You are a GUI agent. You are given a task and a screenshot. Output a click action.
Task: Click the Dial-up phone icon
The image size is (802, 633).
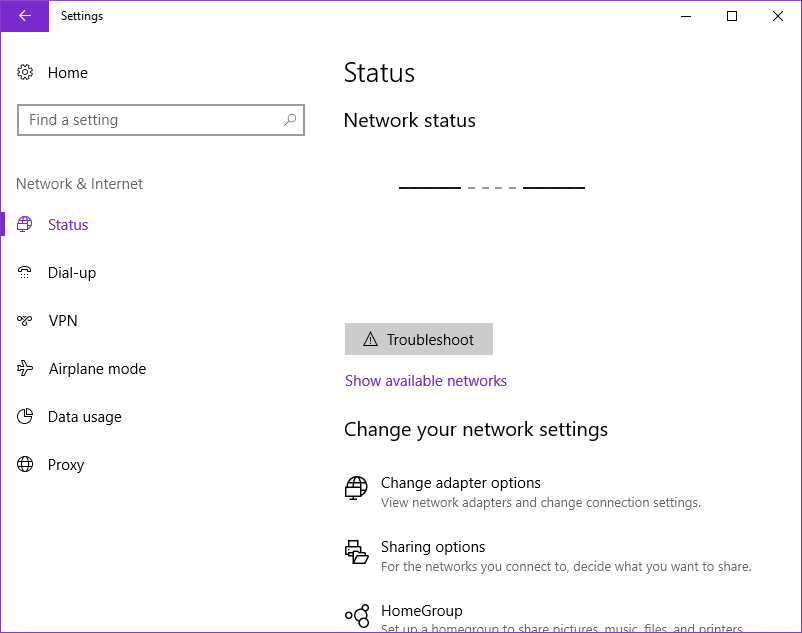[x=25, y=272]
